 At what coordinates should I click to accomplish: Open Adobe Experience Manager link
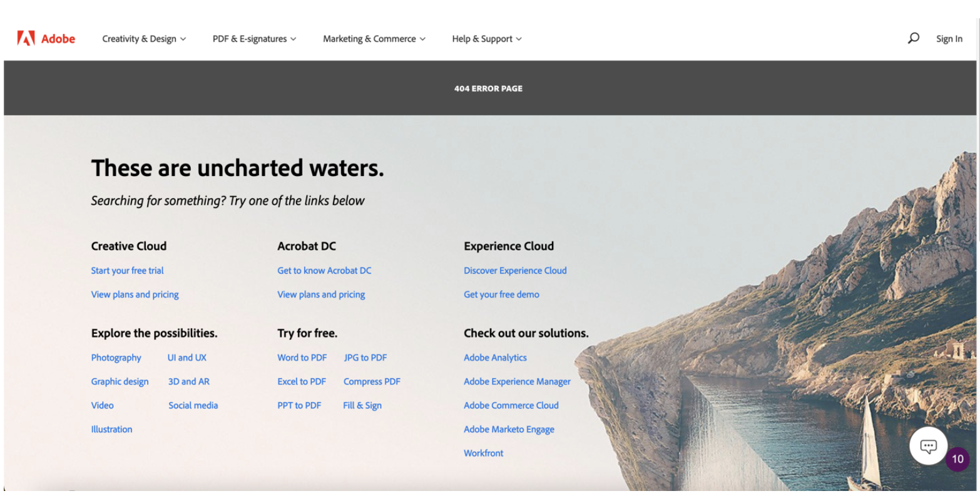[517, 381]
